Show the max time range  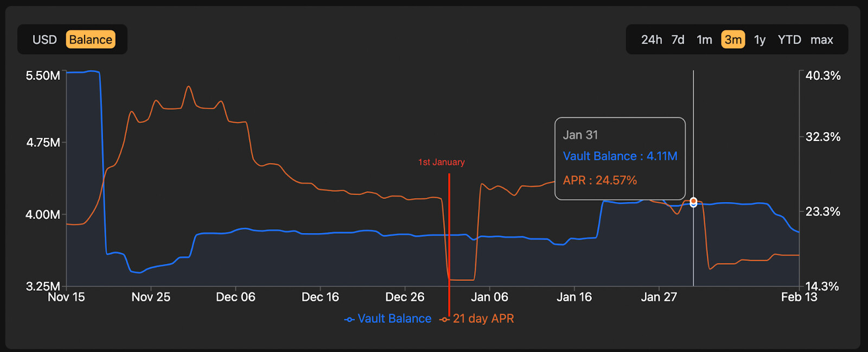point(821,40)
